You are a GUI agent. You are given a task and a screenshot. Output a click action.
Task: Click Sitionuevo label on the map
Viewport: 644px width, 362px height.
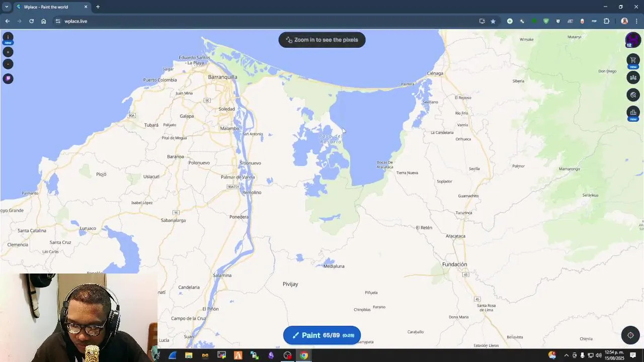[x=250, y=163]
